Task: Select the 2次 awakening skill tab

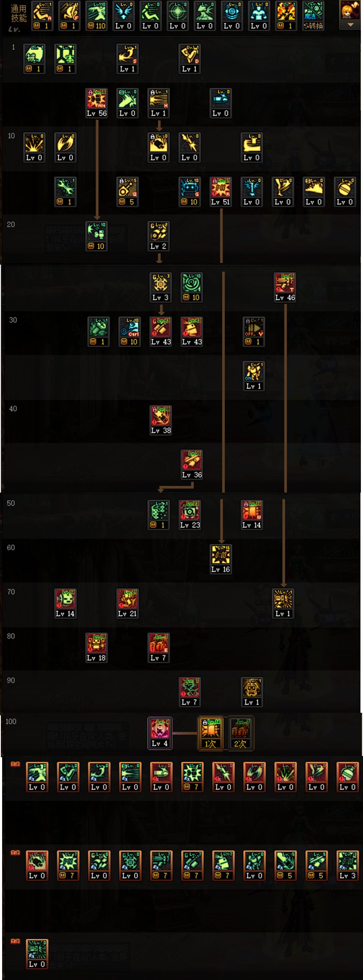Action: pyautogui.click(x=241, y=734)
